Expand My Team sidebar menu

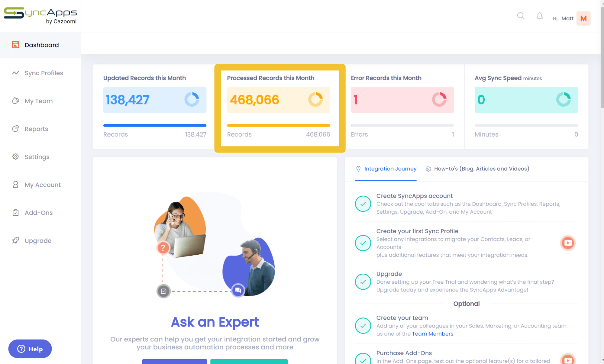click(x=39, y=101)
